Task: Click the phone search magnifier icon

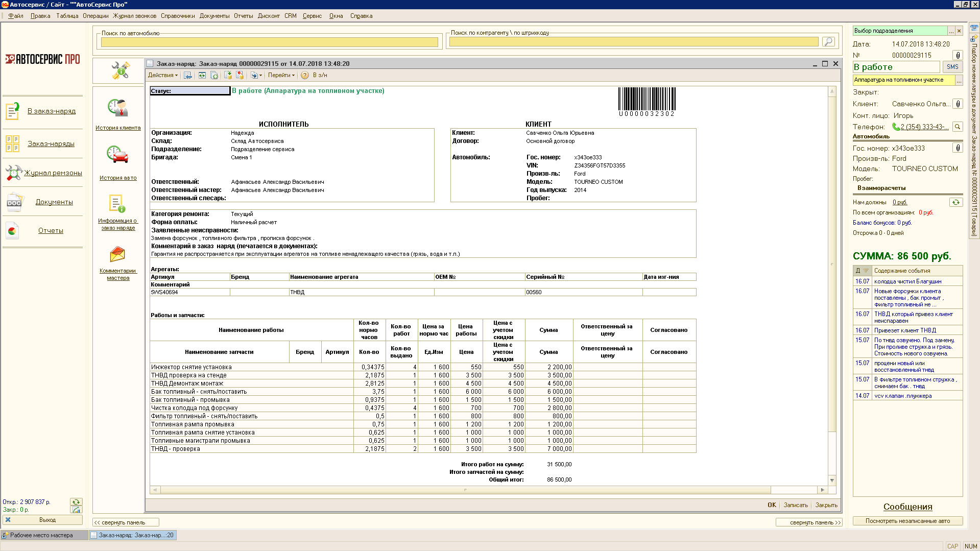Action: coord(958,127)
